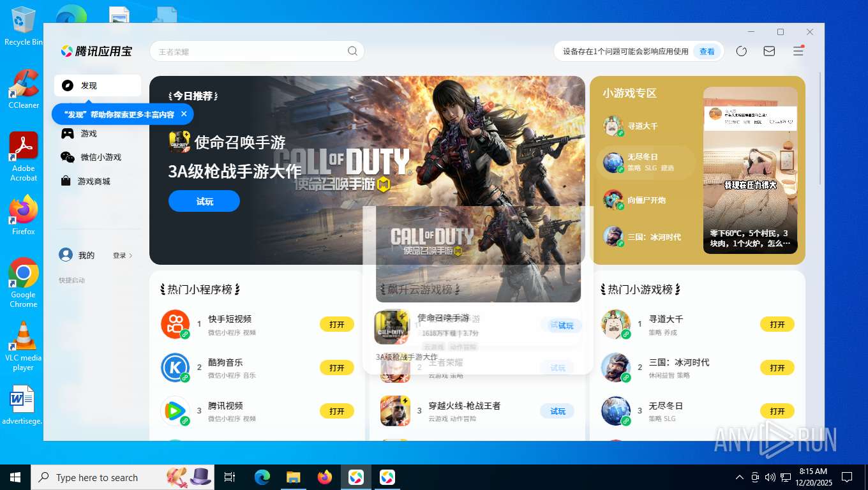
Task: Click the mini game video thumbnail
Action: coord(750,170)
